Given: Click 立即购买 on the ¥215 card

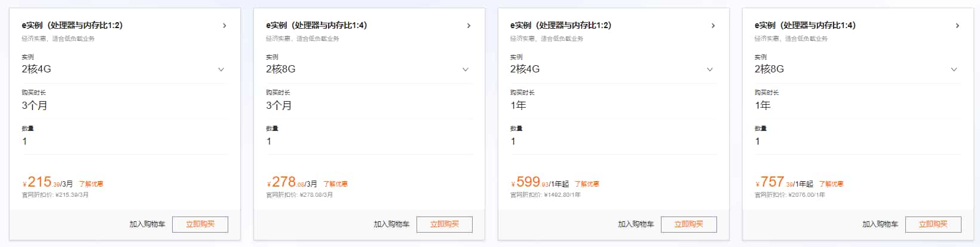Looking at the screenshot, I should tap(200, 224).
